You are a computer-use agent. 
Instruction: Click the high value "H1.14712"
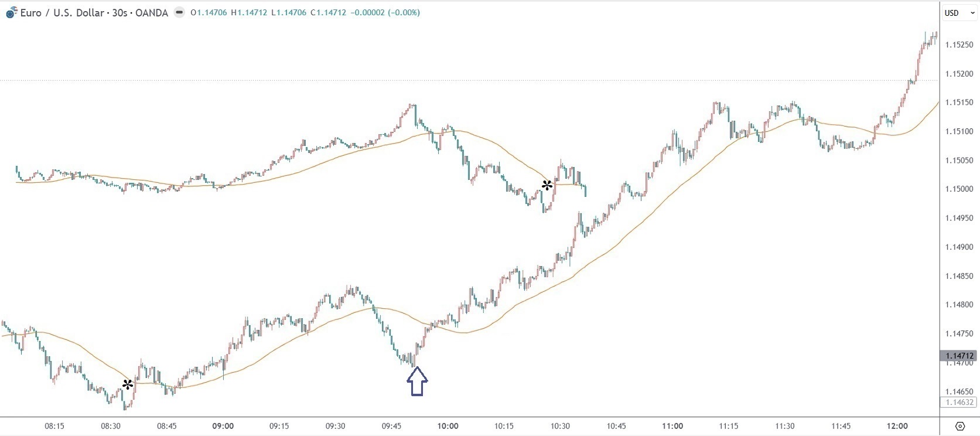[249, 13]
